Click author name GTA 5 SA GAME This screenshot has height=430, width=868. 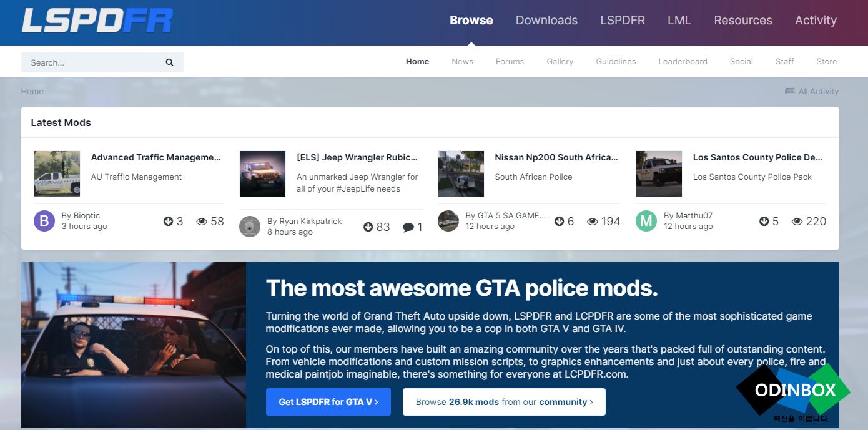tap(512, 216)
